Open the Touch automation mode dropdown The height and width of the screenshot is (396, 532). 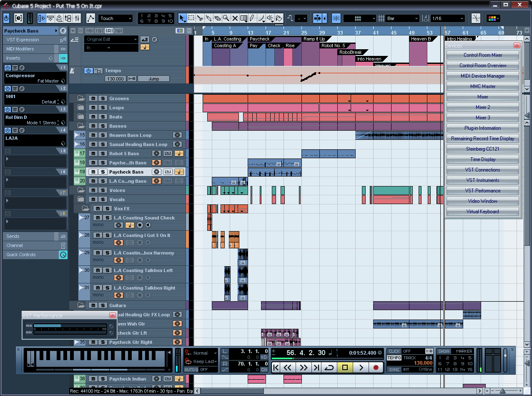point(115,18)
